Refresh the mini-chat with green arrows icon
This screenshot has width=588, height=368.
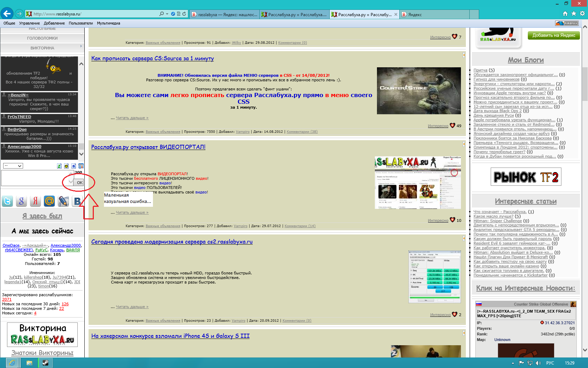pos(59,166)
